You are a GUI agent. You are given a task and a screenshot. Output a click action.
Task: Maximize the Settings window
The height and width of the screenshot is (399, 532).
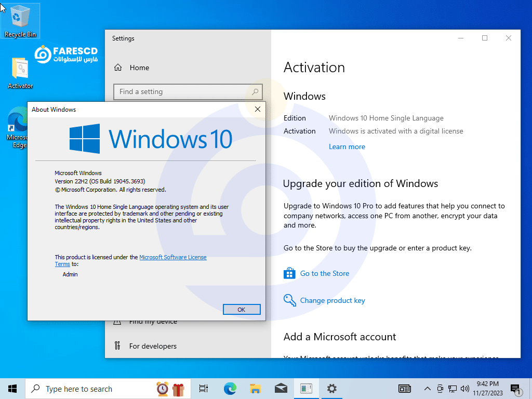point(485,38)
